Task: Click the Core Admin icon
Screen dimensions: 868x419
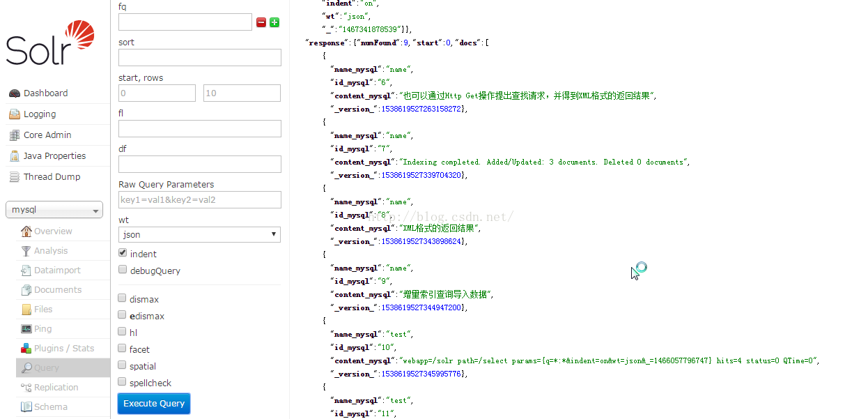Action: click(x=14, y=135)
